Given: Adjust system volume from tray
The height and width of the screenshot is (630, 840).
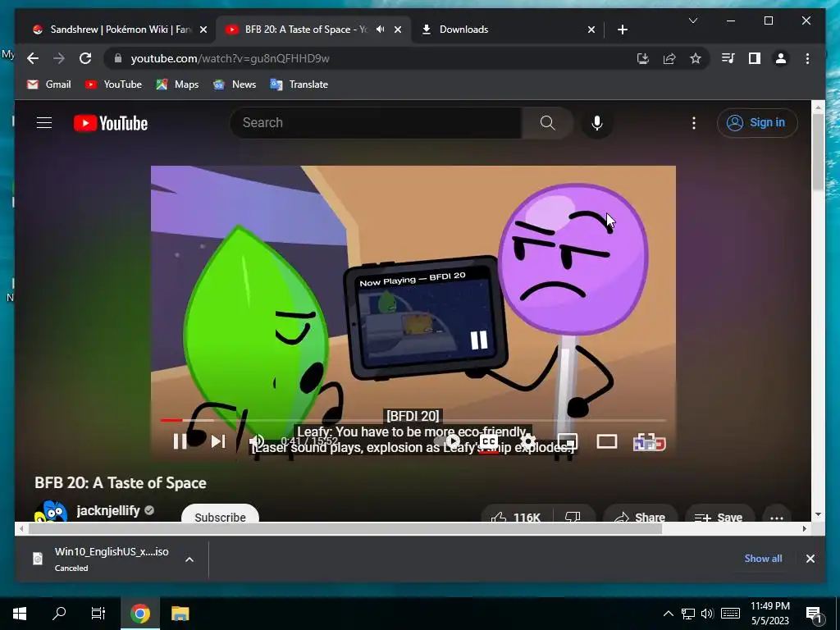Looking at the screenshot, I should tap(707, 614).
